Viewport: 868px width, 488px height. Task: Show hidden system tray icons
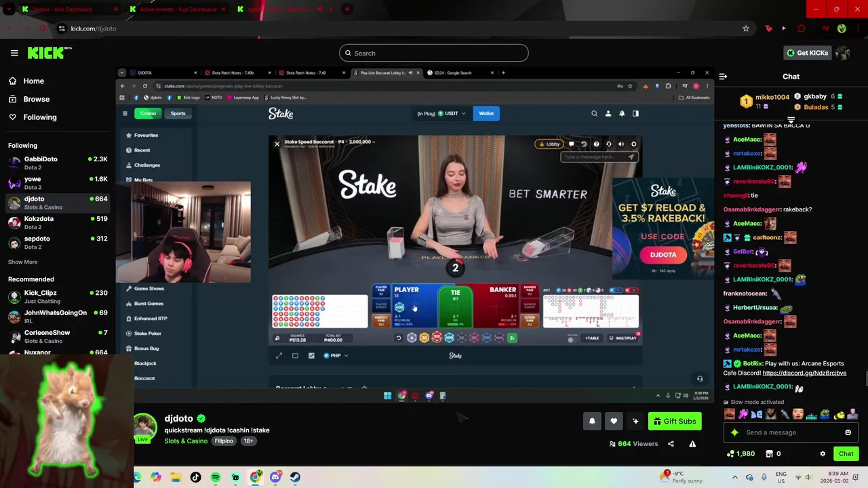pos(734,477)
